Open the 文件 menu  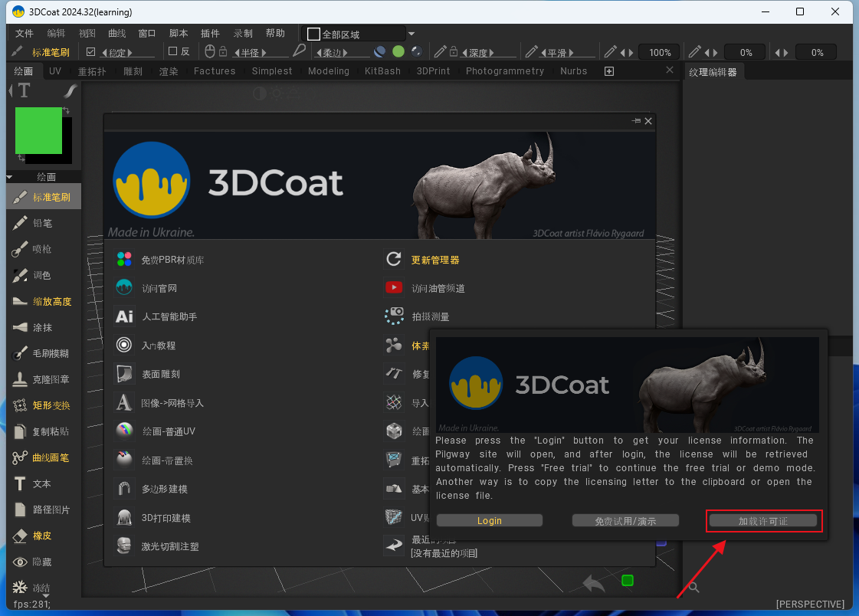click(x=24, y=34)
